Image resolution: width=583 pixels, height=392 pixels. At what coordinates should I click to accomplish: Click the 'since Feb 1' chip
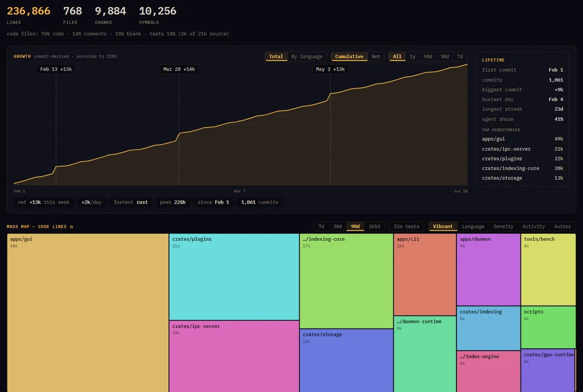pos(213,202)
